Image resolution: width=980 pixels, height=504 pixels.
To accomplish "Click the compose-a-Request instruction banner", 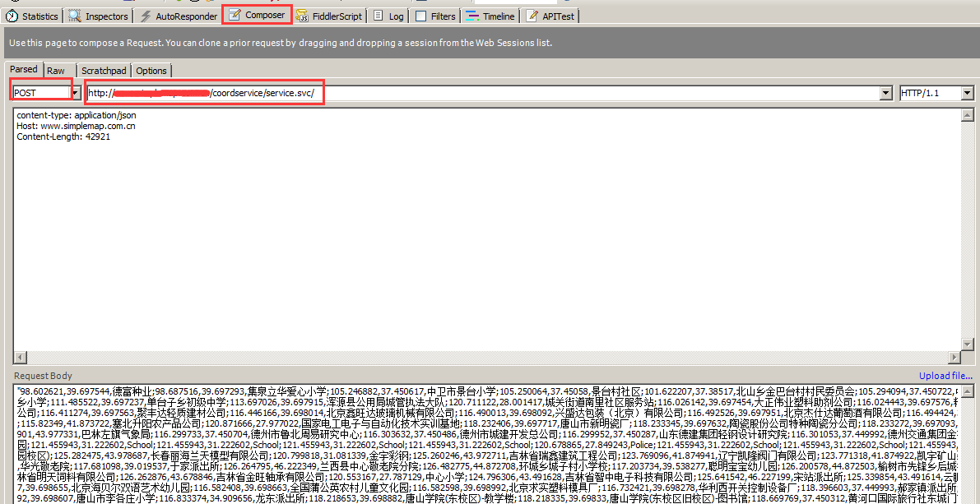I will tap(490, 43).
